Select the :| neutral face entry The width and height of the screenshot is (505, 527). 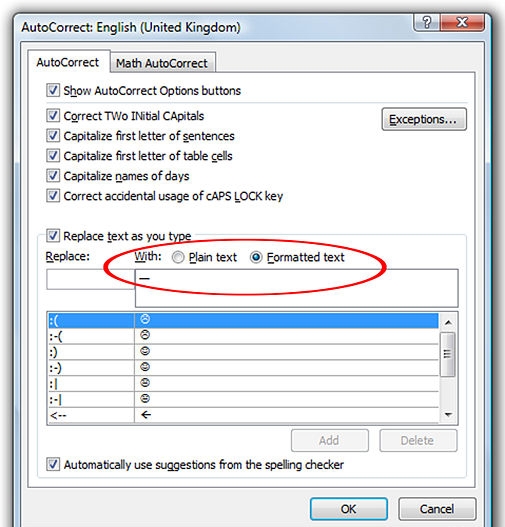(x=243, y=383)
